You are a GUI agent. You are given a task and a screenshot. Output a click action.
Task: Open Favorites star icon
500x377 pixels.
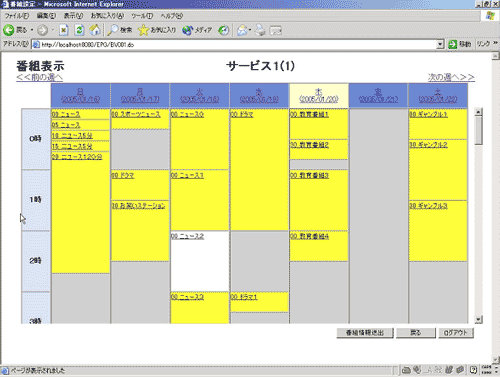point(143,30)
